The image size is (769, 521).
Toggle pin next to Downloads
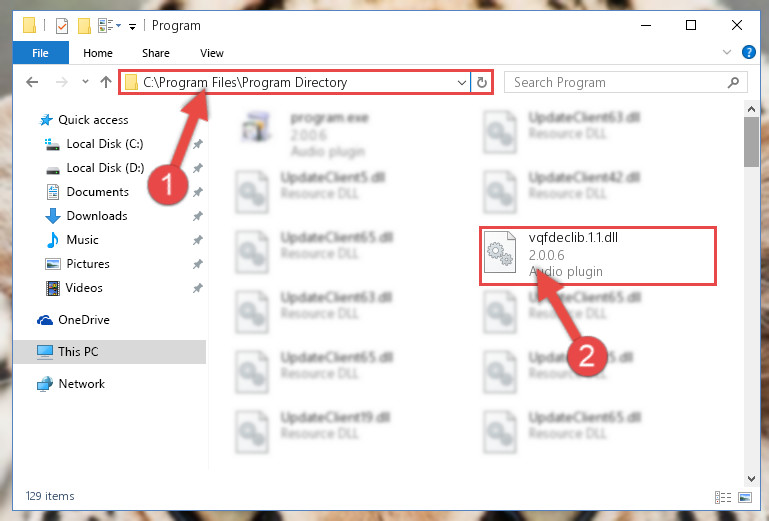198,216
